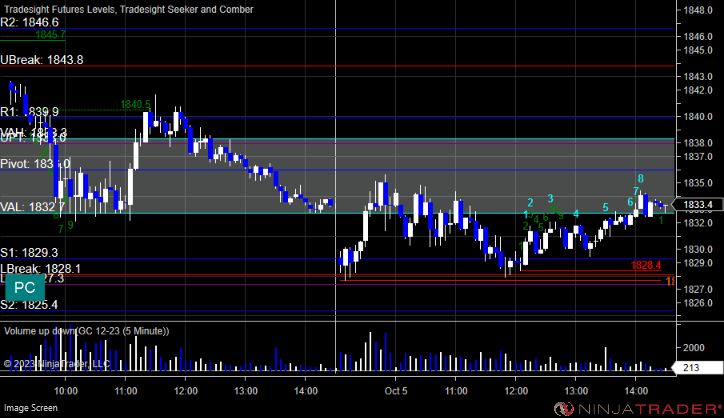Click the volume value marker 213
Image resolution: width=724 pixels, height=418 pixels.
[x=698, y=368]
